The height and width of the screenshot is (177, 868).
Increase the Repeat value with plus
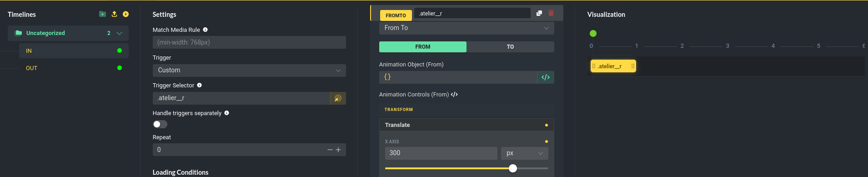click(338, 150)
